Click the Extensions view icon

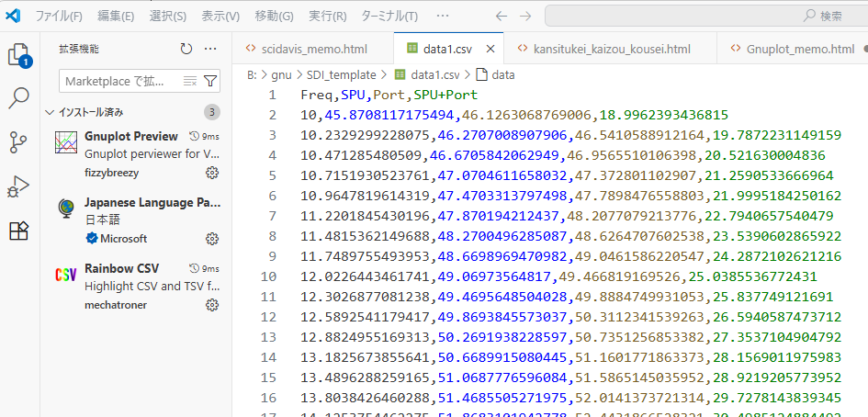pyautogui.click(x=19, y=231)
